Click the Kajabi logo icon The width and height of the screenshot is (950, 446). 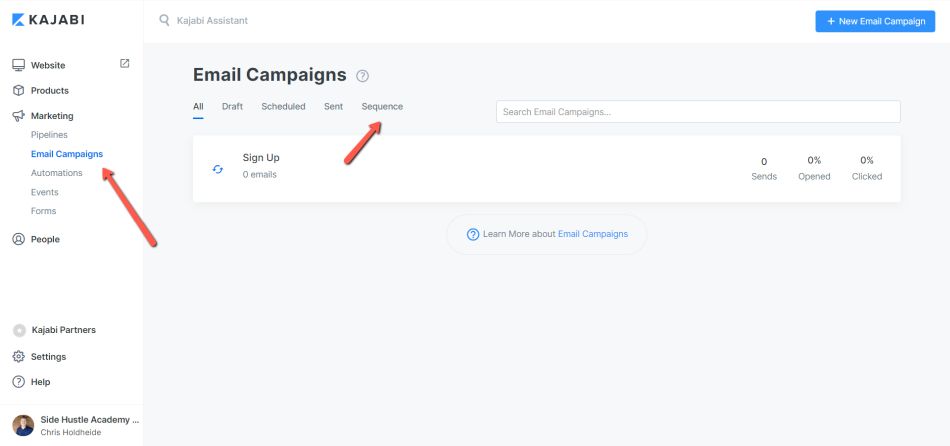(18, 20)
